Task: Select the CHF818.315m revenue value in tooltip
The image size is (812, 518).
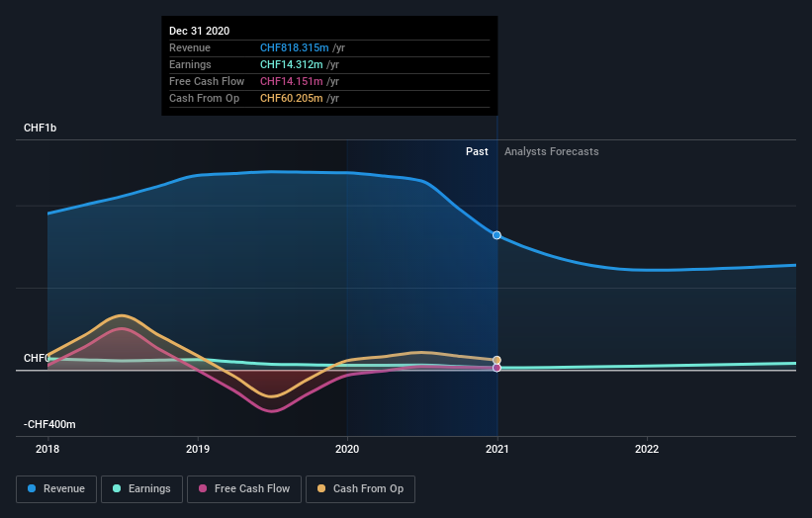Action: tap(294, 47)
